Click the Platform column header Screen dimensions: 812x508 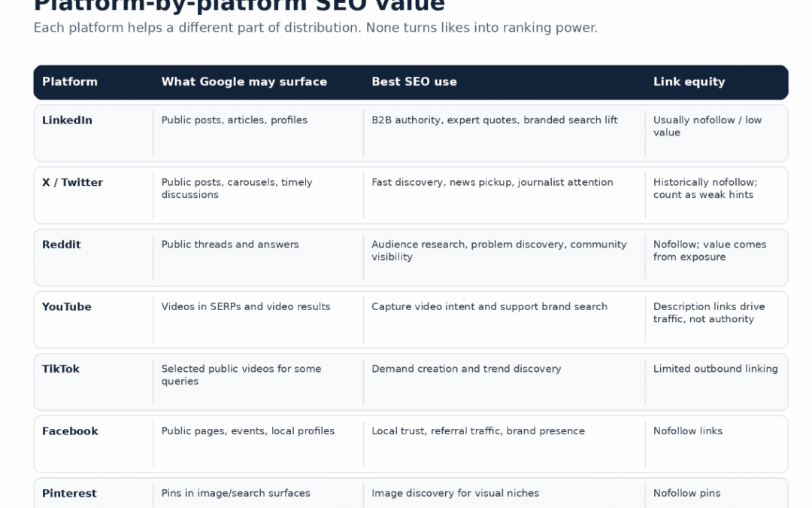click(69, 82)
